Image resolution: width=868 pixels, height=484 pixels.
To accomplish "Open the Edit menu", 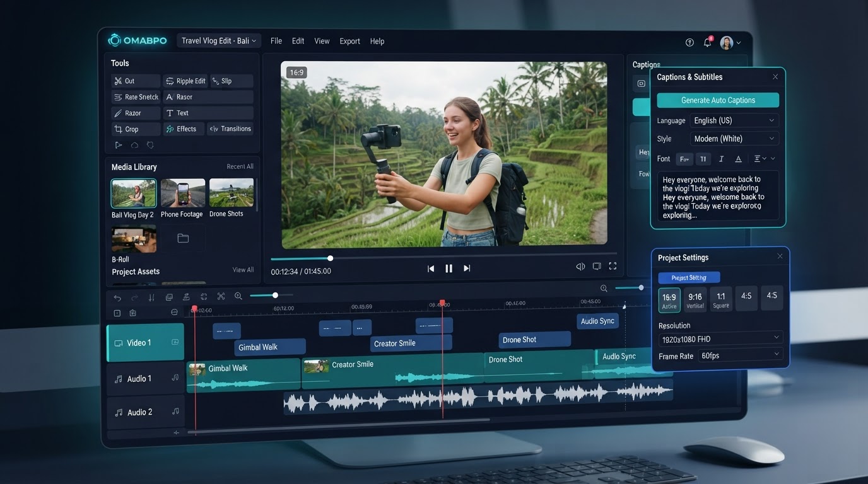I will pyautogui.click(x=298, y=41).
